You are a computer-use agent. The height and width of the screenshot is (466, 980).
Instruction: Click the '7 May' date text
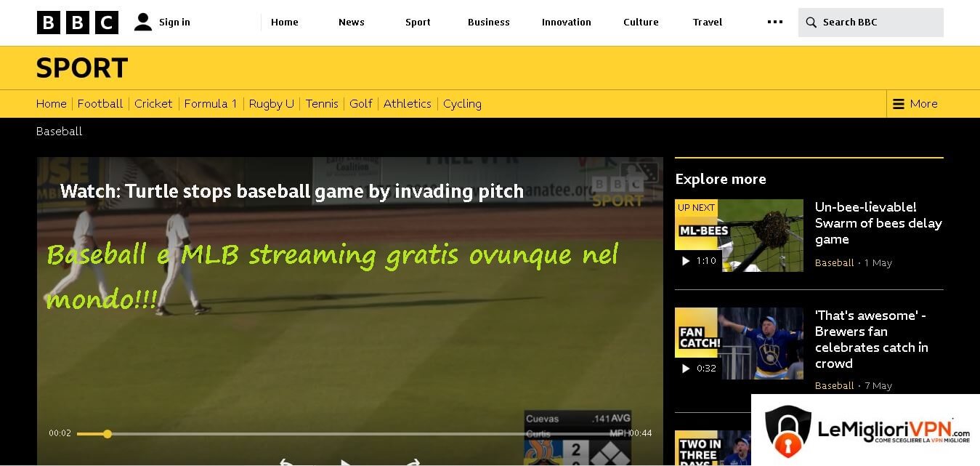coord(878,386)
